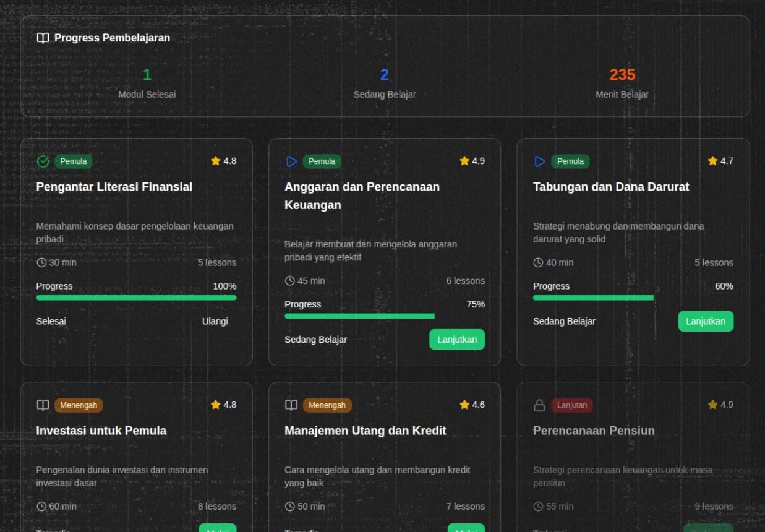The width and height of the screenshot is (765, 532).
Task: Click the Modul Selesai count of 1
Action: click(x=147, y=75)
